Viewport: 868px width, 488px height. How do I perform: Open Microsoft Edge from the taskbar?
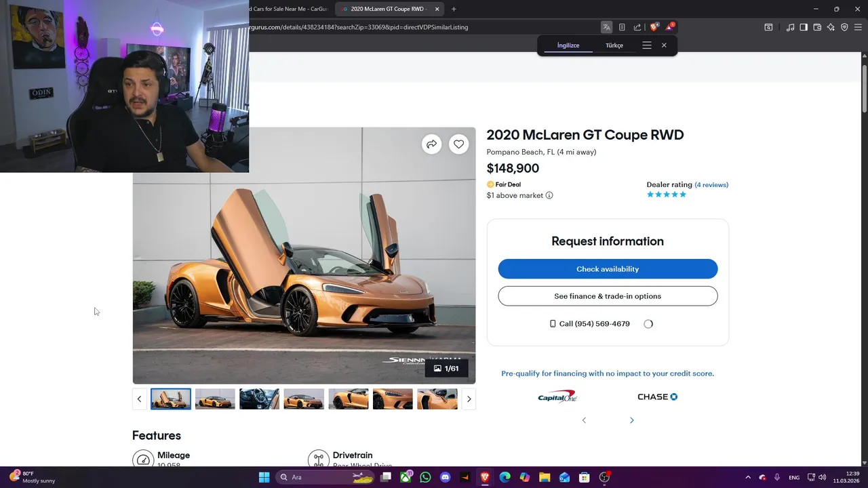click(505, 477)
